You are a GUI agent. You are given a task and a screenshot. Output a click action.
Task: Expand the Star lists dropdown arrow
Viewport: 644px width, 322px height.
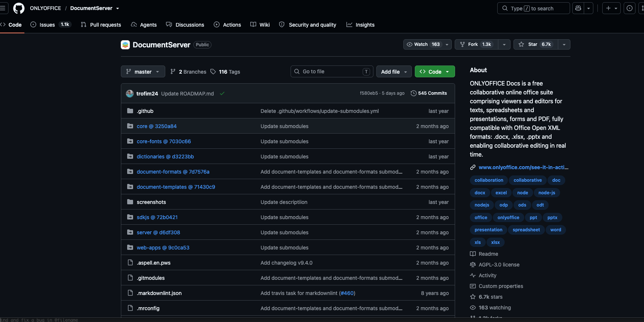(x=564, y=44)
